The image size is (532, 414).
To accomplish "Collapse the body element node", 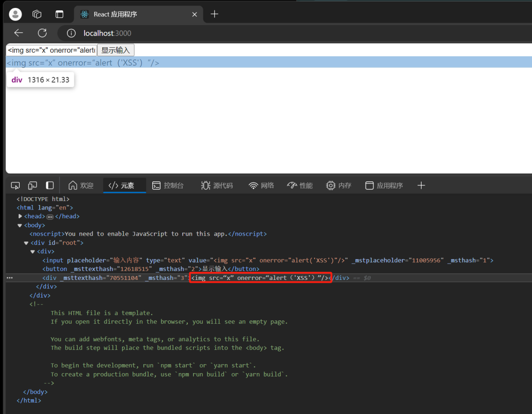I will tap(20, 225).
